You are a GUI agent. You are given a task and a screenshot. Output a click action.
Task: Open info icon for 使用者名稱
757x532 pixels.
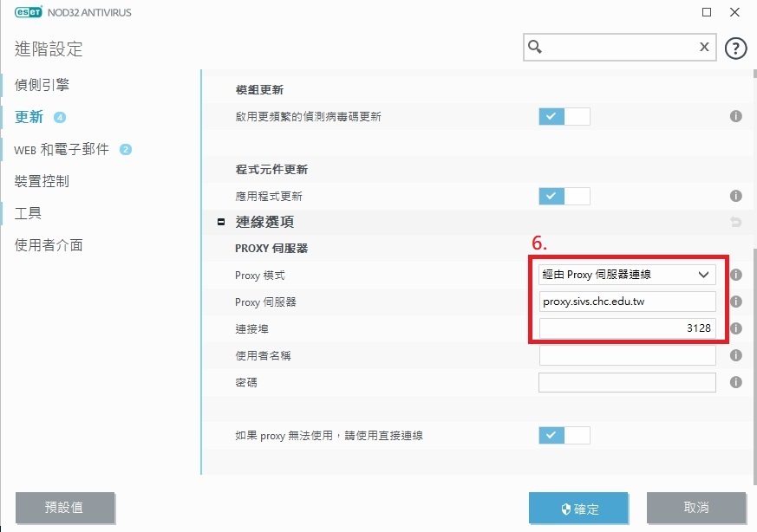click(735, 355)
